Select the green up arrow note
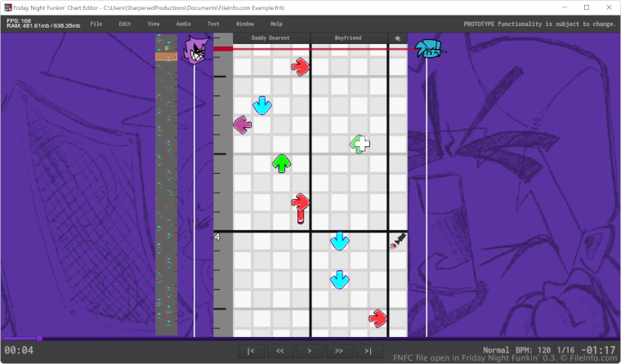Viewport: 621px width, 364px height. pos(281,163)
